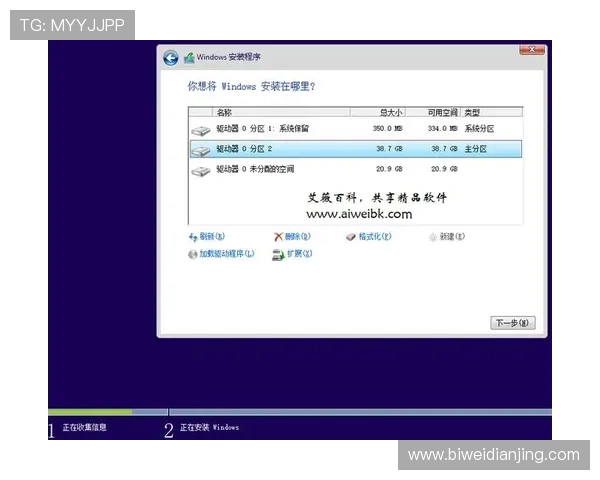Click the 334.0 MB free space cell
Image resolution: width=600 pixels, height=480 pixels.
coord(443,129)
